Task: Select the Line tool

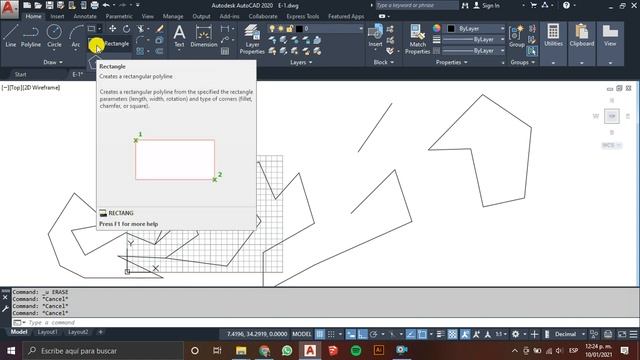Action: [11, 36]
